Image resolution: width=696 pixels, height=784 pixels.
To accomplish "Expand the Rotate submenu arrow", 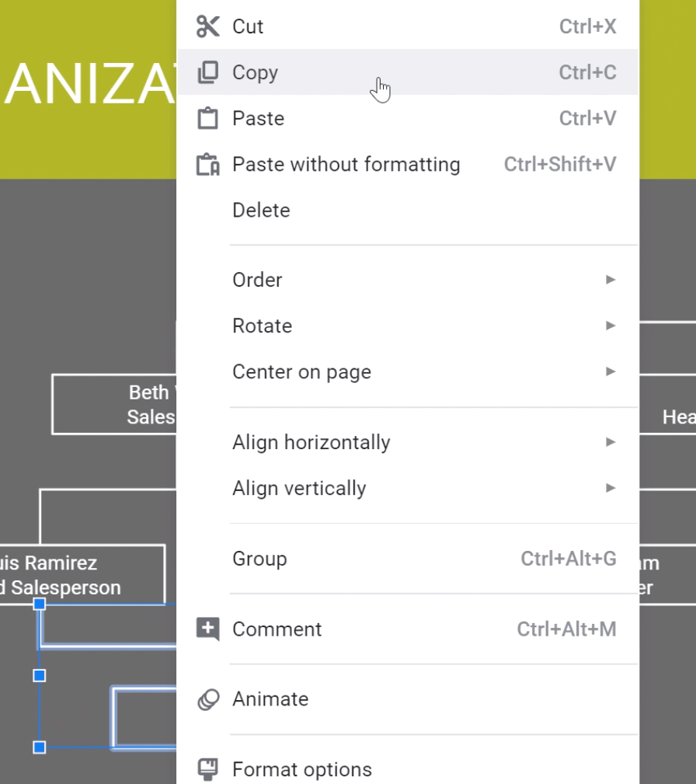I will (x=610, y=325).
